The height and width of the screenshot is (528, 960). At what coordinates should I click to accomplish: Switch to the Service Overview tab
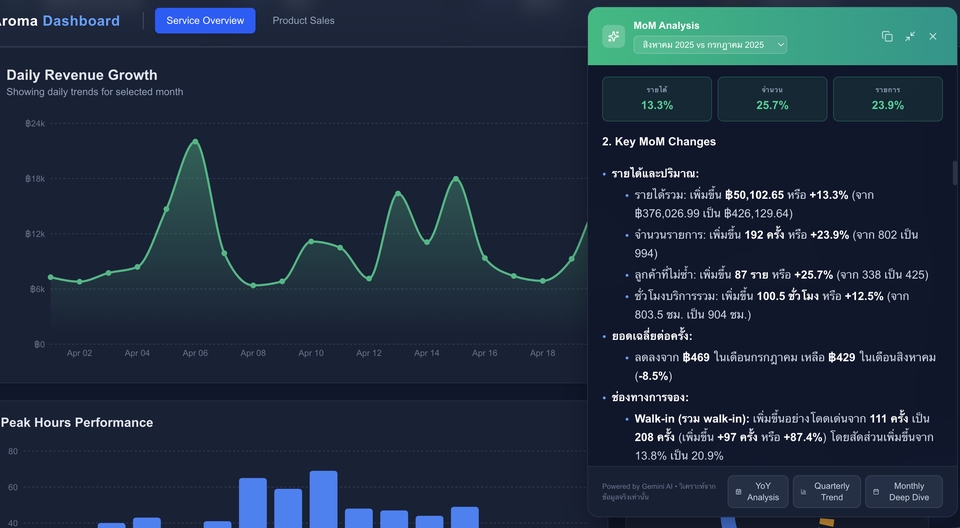coord(205,21)
